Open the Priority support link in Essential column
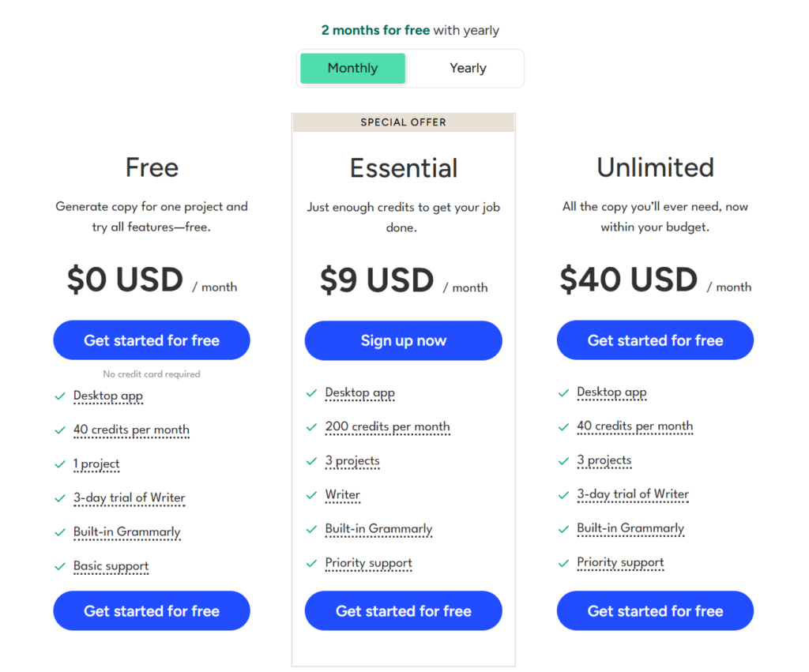This screenshot has width=809, height=672. (x=368, y=563)
